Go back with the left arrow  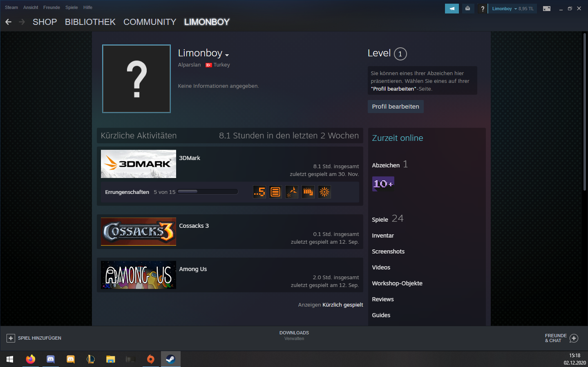click(8, 22)
